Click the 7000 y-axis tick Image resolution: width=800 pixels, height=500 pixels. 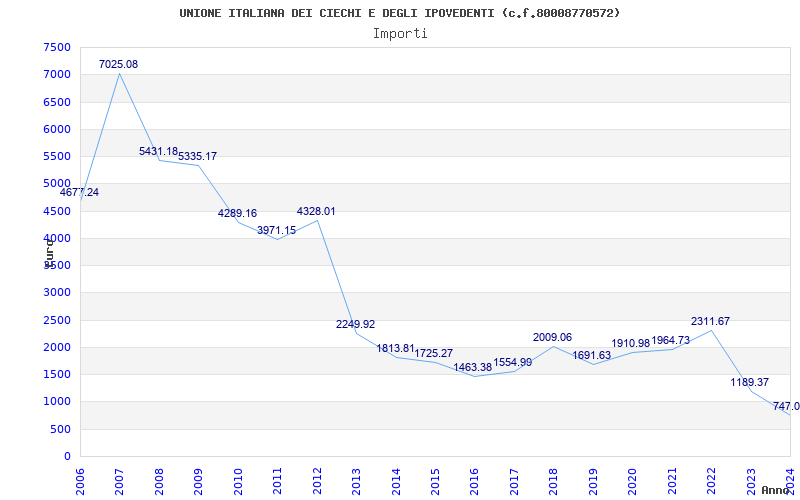coord(57,74)
